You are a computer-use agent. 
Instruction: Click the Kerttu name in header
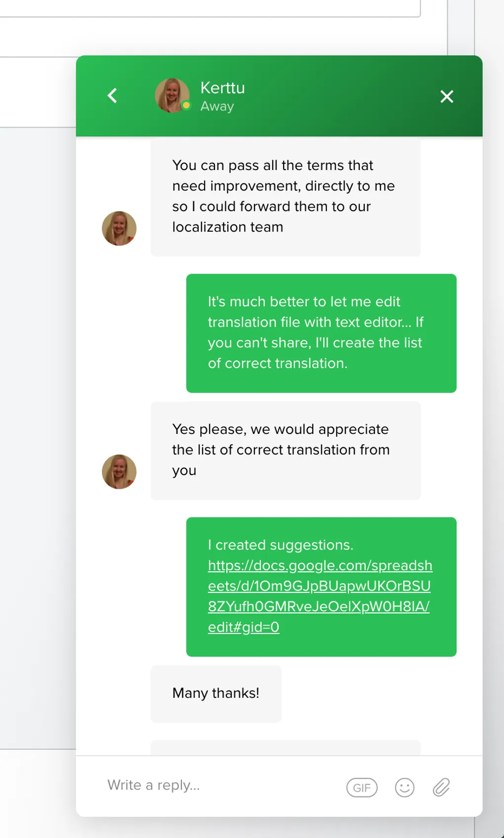(222, 87)
